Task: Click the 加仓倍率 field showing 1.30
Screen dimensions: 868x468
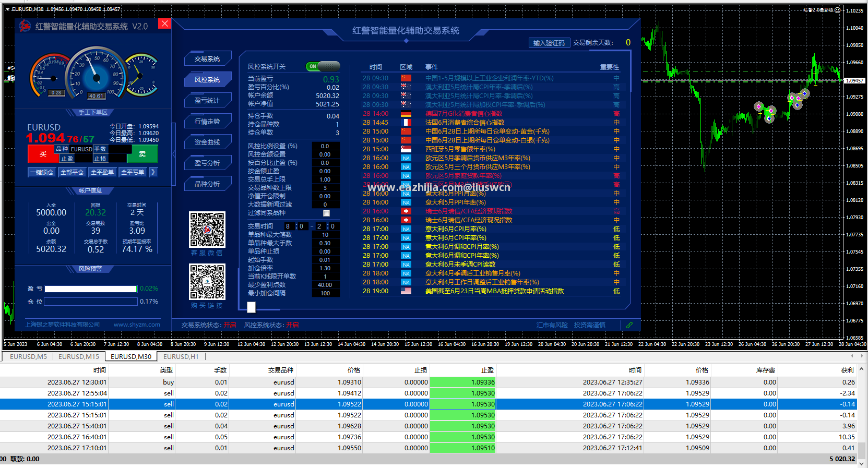Action: click(325, 268)
